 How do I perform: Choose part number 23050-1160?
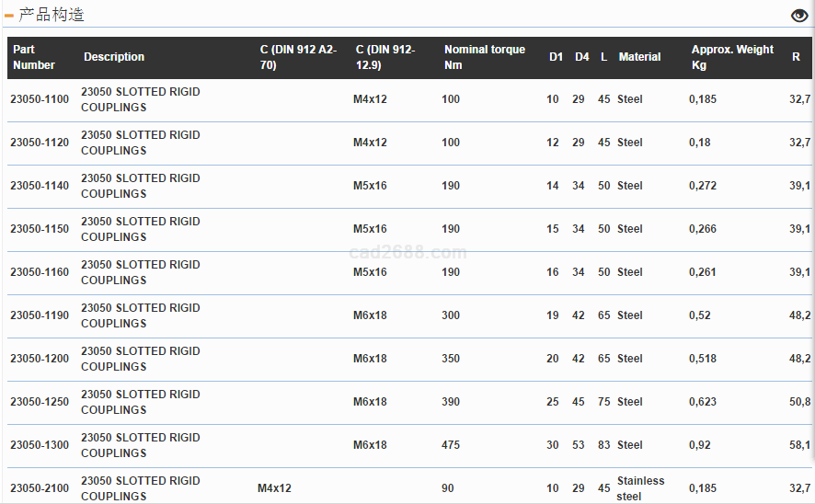pos(40,272)
